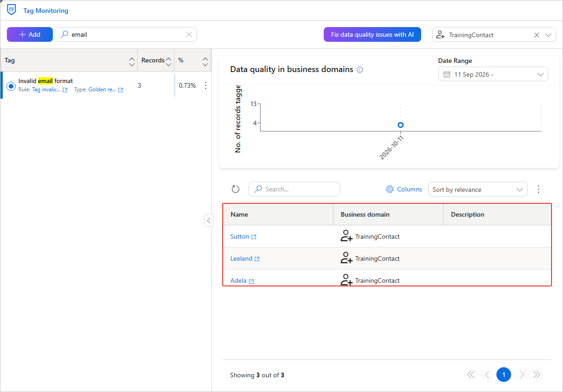Clear the email search text
This screenshot has height=392, width=563.
point(189,34)
